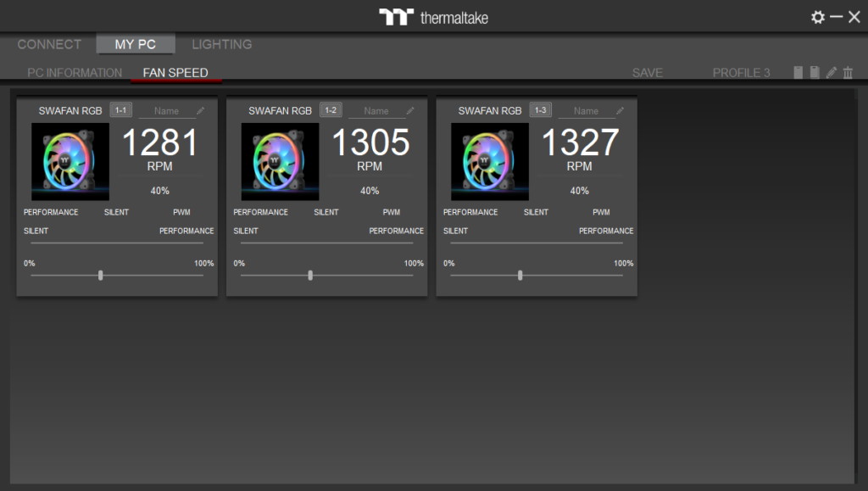Click fan 1-2 speed percentage slider handle
Viewport: 868px width, 491px height.
310,275
